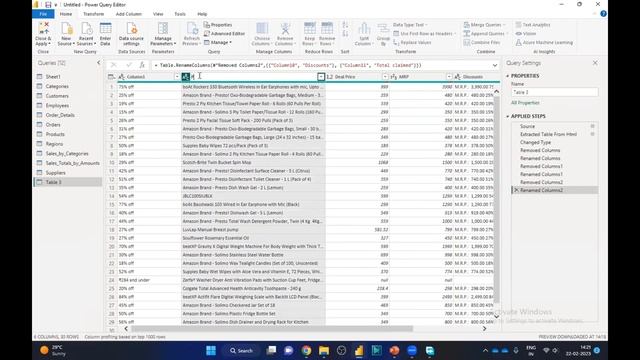This screenshot has height=360, width=640.
Task: Open Recent Sources in the ribbon
Action: 86,34
